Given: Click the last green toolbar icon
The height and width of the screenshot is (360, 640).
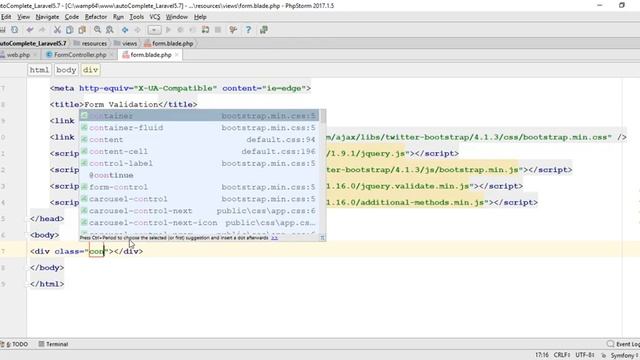Looking at the screenshot, I should [264, 30].
